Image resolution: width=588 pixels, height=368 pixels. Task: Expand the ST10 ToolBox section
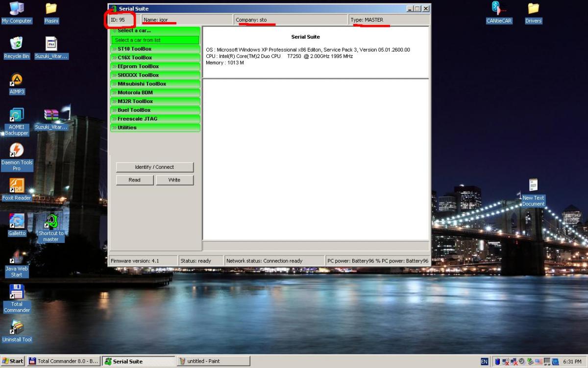155,49
